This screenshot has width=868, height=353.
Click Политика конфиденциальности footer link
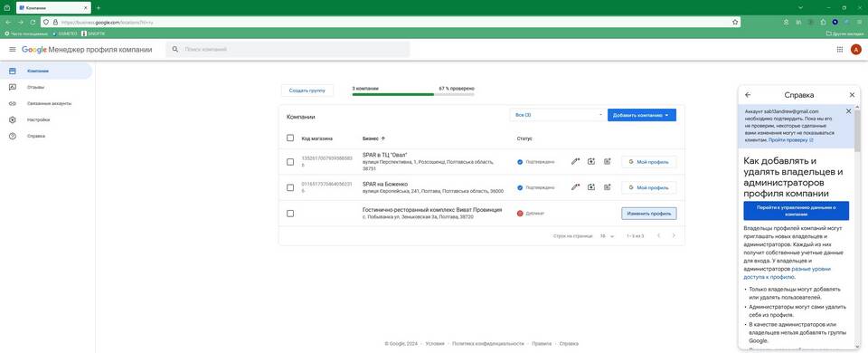coord(487,344)
